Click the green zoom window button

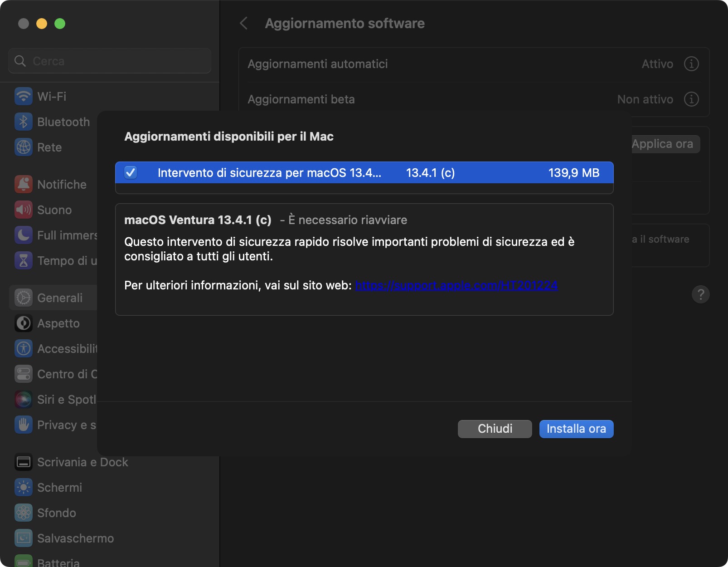60,24
